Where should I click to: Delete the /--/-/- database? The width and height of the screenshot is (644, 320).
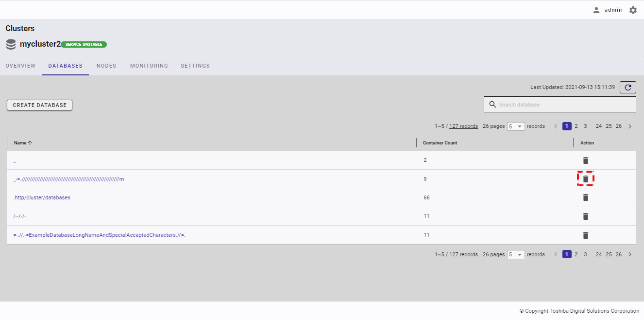pyautogui.click(x=585, y=216)
